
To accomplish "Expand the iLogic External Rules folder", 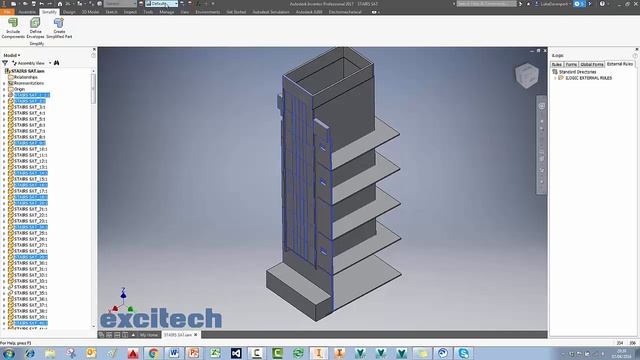I will [x=555, y=78].
